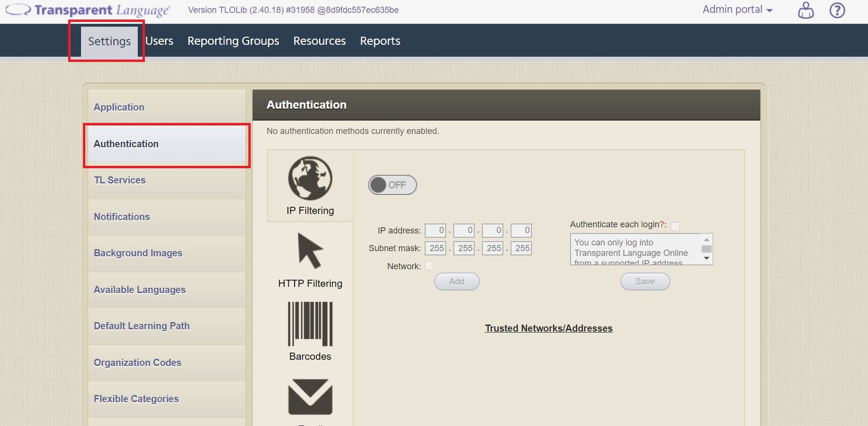This screenshot has width=868, height=426.
Task: Open Background Images sidebar item
Action: tap(167, 253)
